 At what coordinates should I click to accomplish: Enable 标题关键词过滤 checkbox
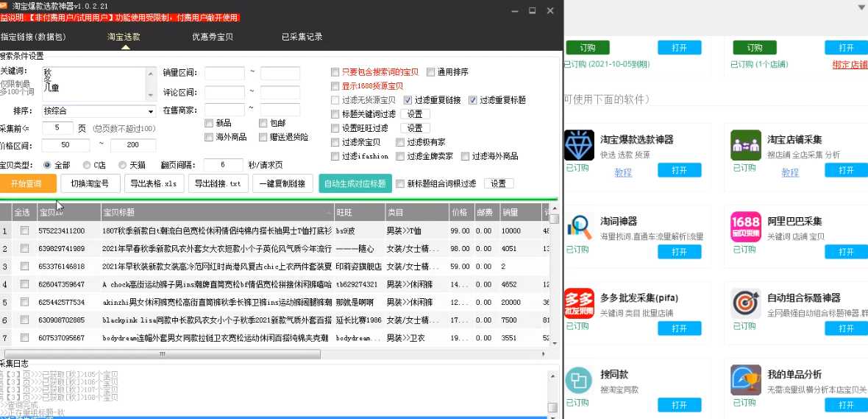click(335, 114)
